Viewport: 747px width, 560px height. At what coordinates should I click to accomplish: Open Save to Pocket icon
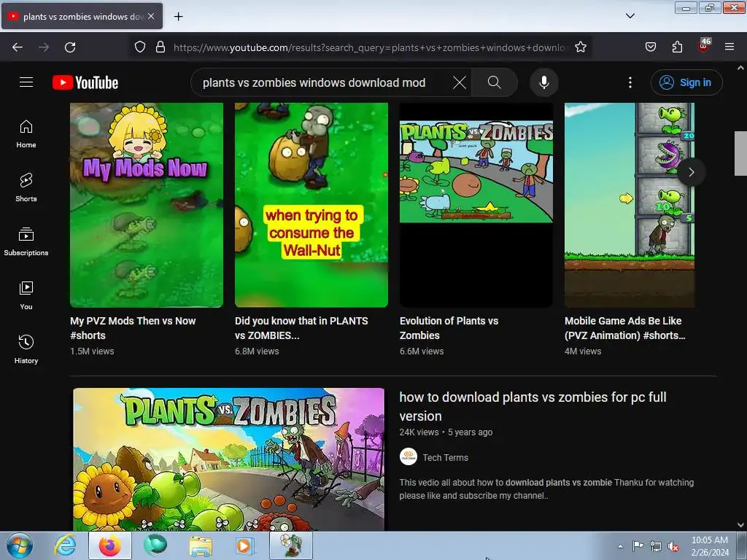(x=650, y=47)
